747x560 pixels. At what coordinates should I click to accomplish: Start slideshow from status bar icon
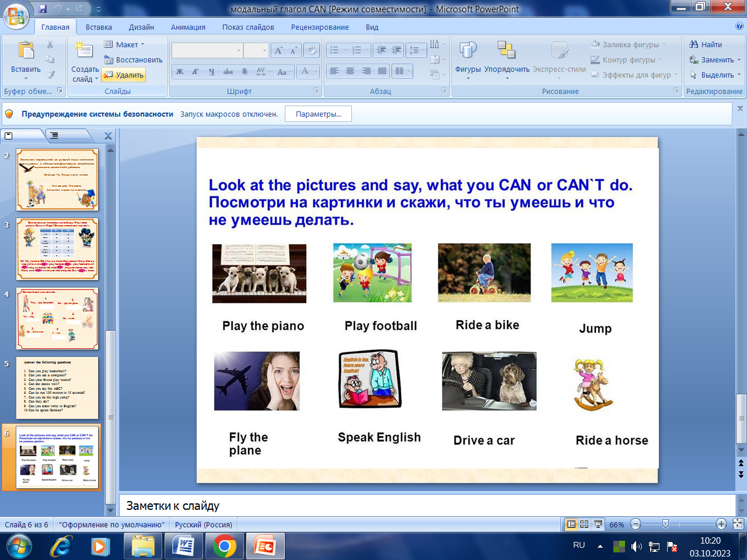click(x=598, y=524)
